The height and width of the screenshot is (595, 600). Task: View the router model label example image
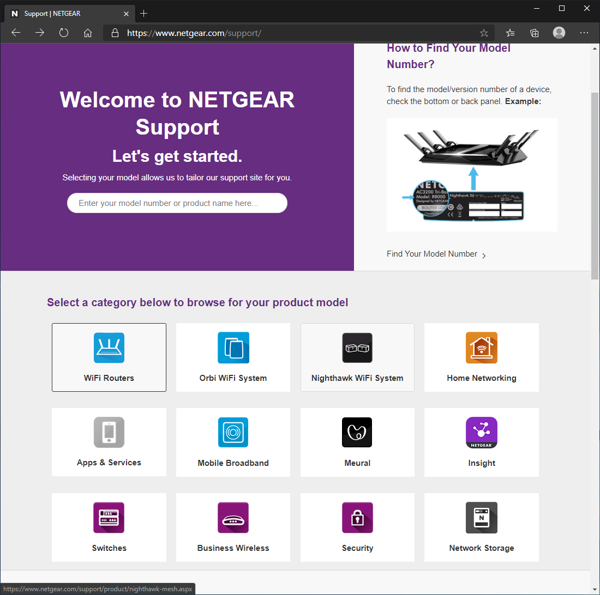[x=471, y=175]
